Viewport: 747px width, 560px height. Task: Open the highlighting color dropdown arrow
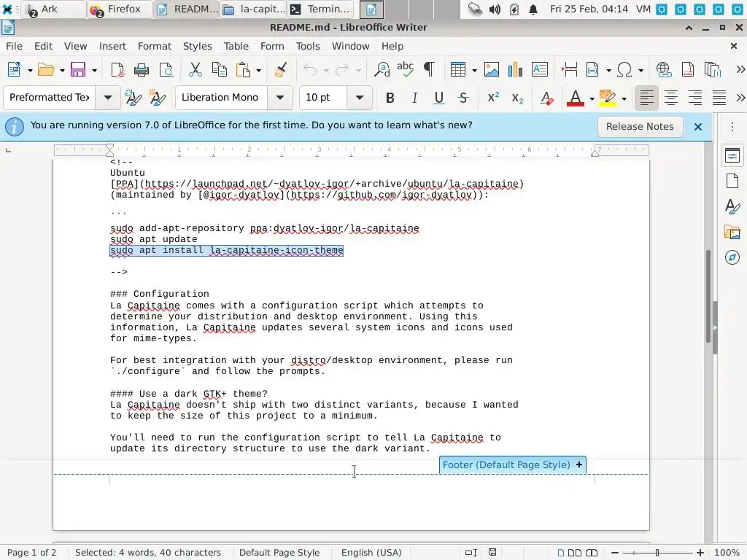pyautogui.click(x=624, y=98)
